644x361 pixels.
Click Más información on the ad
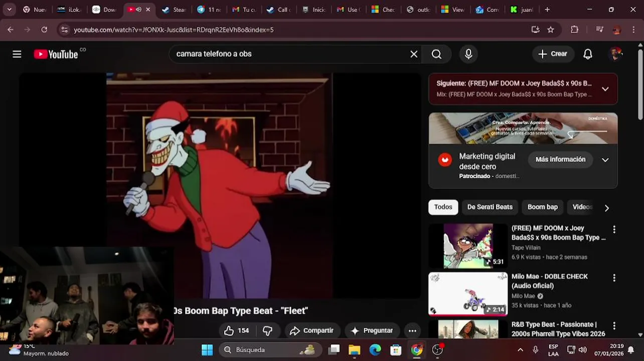[561, 159]
